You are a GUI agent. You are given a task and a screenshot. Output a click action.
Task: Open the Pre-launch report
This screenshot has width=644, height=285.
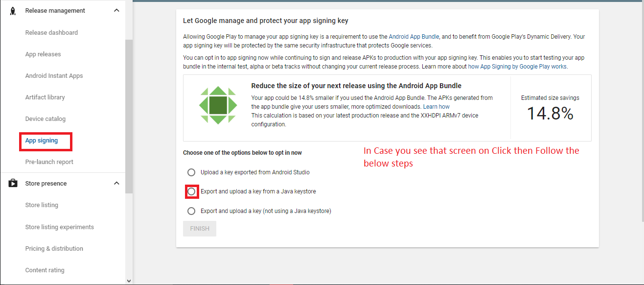49,162
